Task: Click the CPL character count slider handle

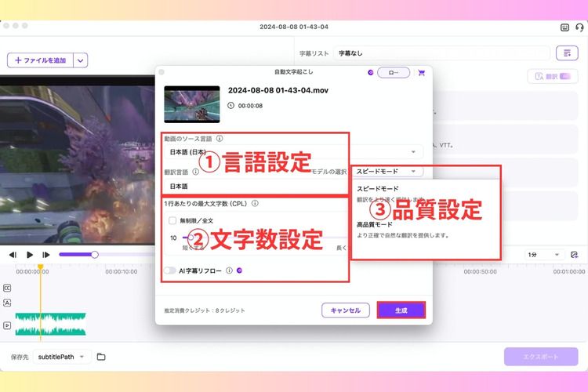Action: [x=191, y=238]
